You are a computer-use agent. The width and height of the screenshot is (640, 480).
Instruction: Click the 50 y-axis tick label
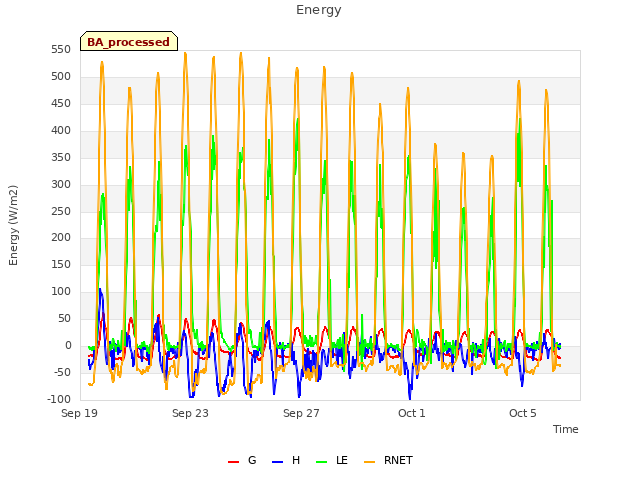[64, 319]
